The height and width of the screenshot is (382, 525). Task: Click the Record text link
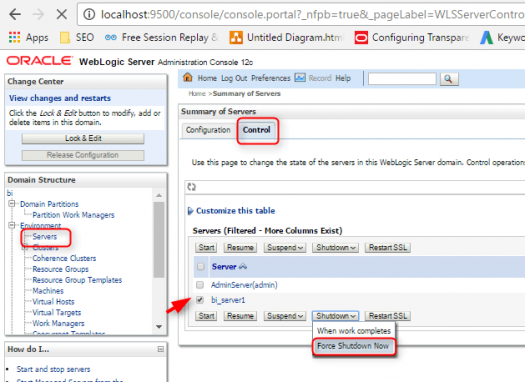[x=320, y=78]
